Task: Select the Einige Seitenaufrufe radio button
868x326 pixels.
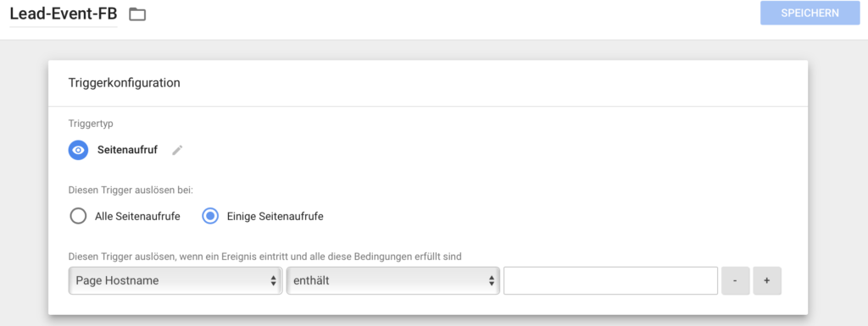Action: click(x=210, y=216)
